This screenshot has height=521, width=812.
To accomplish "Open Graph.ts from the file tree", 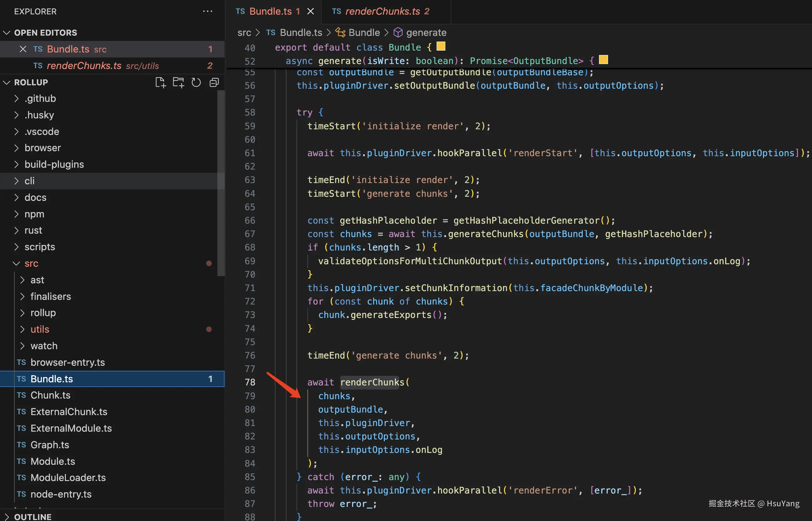I will tap(50, 444).
